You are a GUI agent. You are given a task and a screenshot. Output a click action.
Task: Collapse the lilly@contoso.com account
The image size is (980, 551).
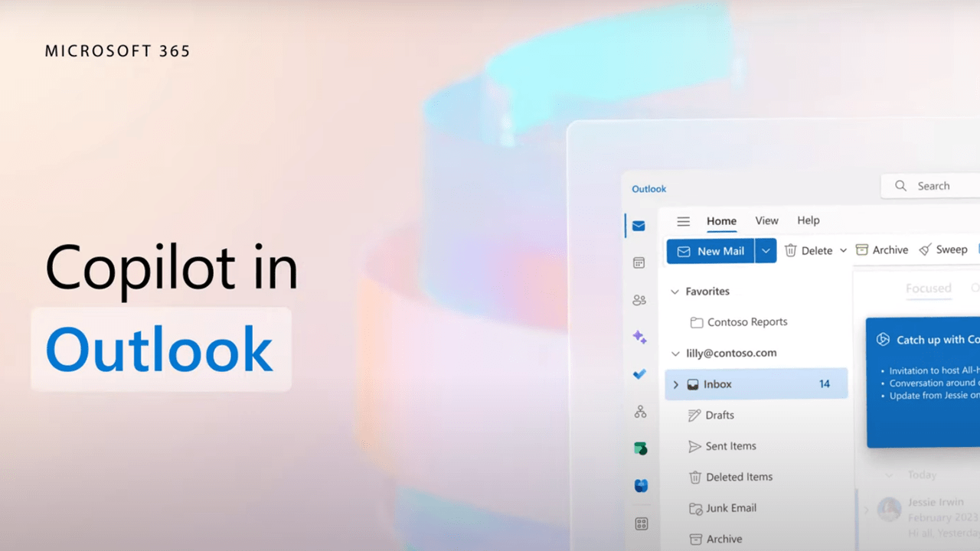675,354
